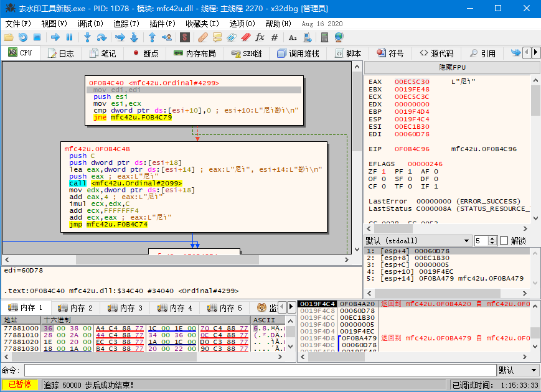Switch to the 笔记 tab
Viewport: 541px width, 392px height.
pos(103,54)
